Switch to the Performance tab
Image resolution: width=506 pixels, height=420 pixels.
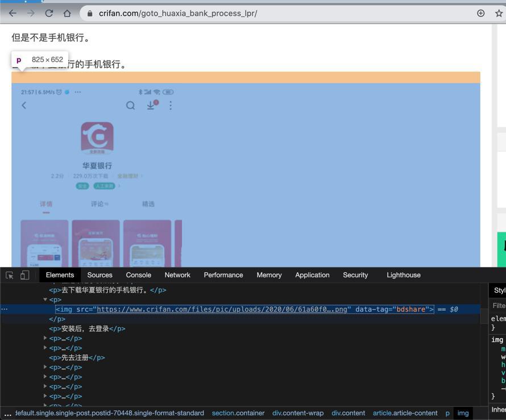223,275
